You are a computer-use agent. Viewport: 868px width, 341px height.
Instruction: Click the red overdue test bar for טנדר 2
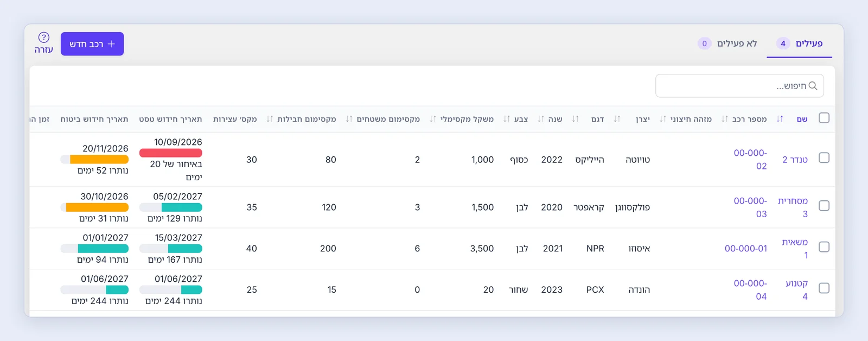171,153
